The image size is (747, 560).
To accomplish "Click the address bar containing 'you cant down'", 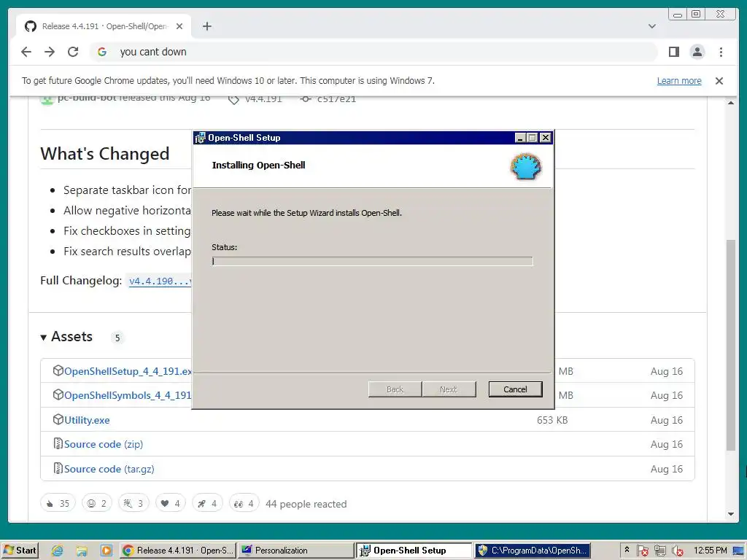I will pos(373,52).
